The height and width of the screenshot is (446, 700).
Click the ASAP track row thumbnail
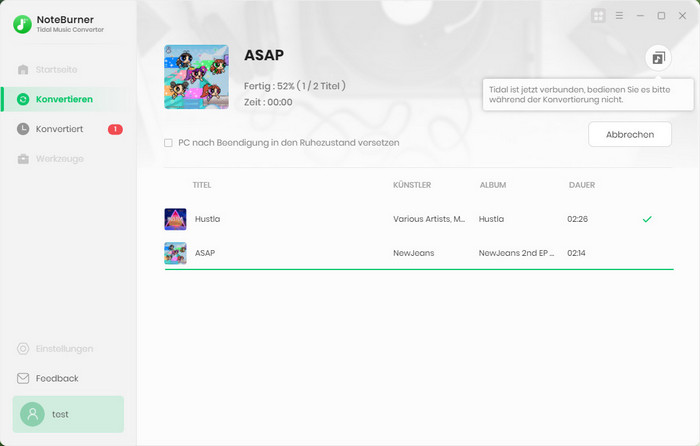click(175, 253)
